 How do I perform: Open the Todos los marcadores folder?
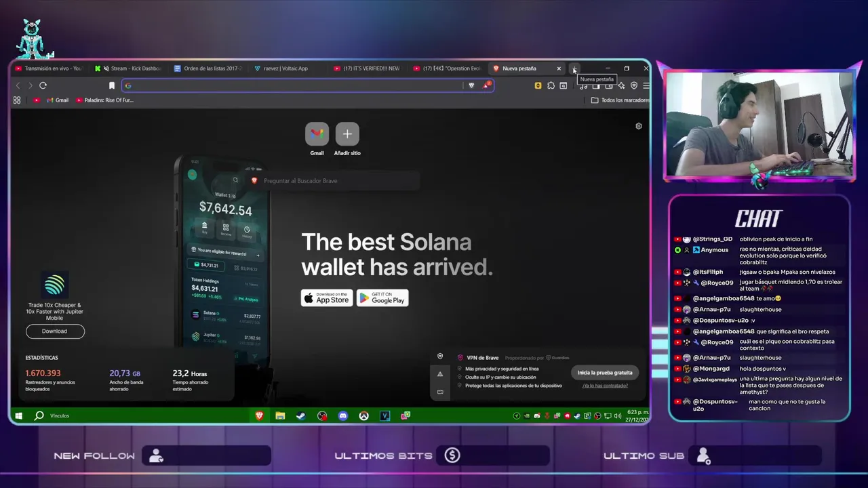click(620, 100)
